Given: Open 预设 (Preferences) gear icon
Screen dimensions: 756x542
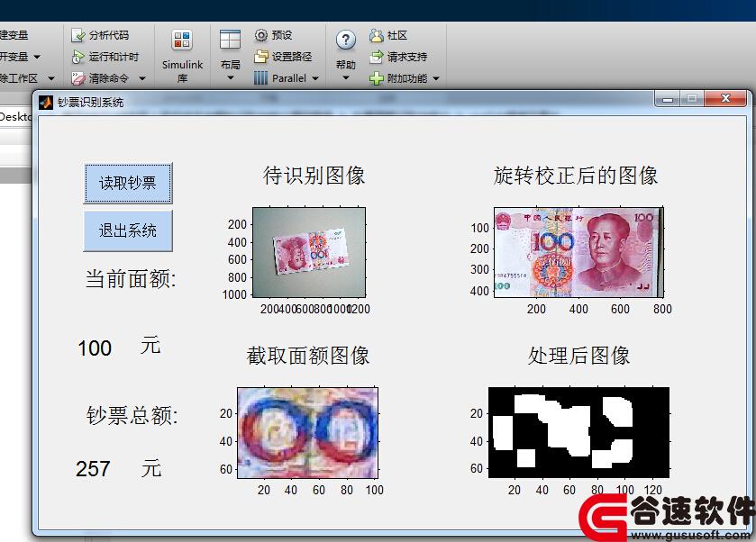Looking at the screenshot, I should tap(260, 35).
